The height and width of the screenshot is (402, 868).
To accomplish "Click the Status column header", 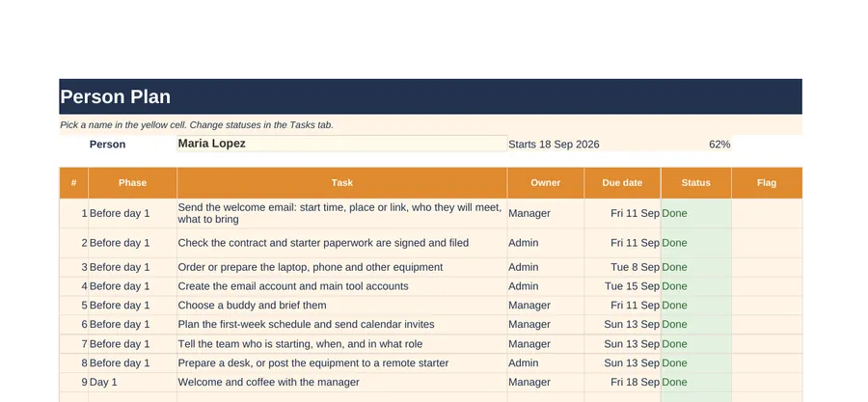I will coord(695,183).
